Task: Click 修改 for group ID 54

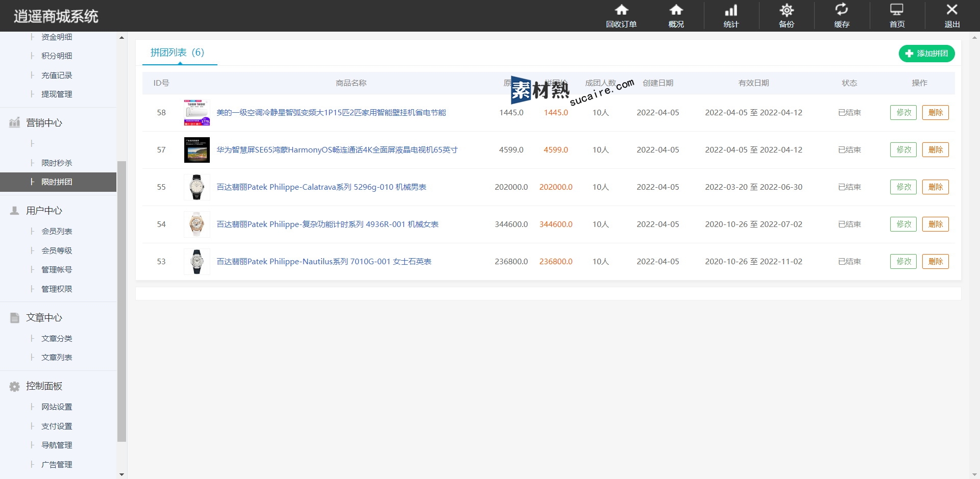Action: pyautogui.click(x=903, y=224)
